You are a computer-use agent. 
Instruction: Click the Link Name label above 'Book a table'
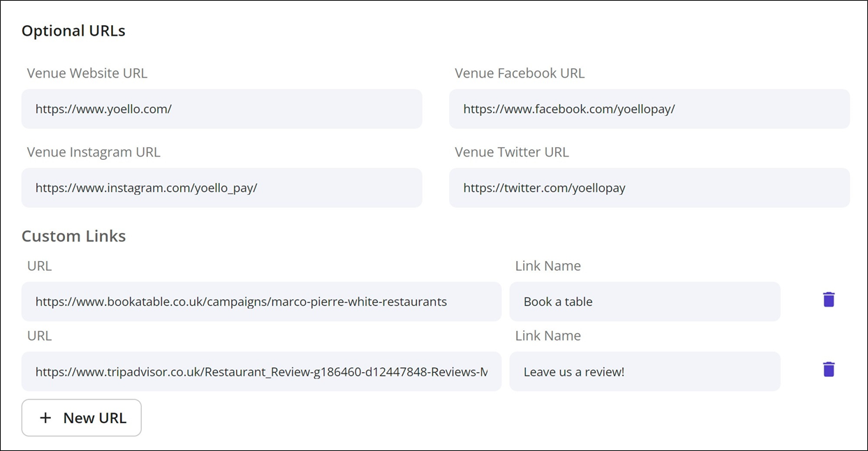547,266
